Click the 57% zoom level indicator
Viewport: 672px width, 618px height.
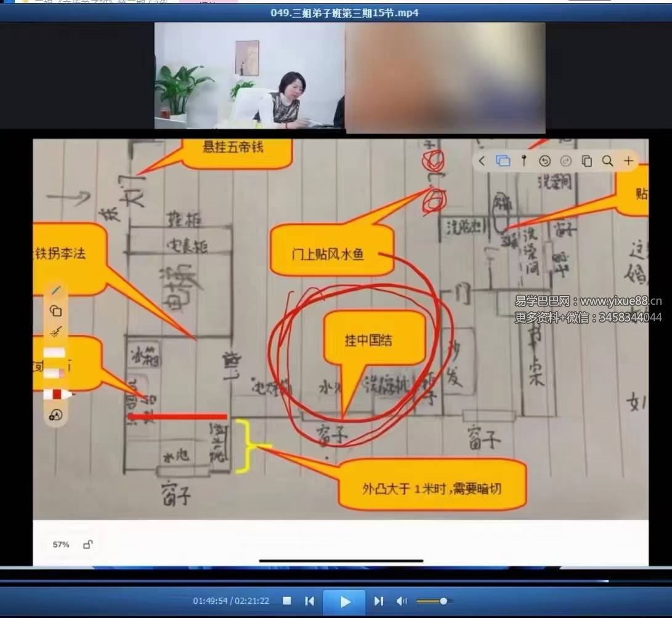(61, 545)
